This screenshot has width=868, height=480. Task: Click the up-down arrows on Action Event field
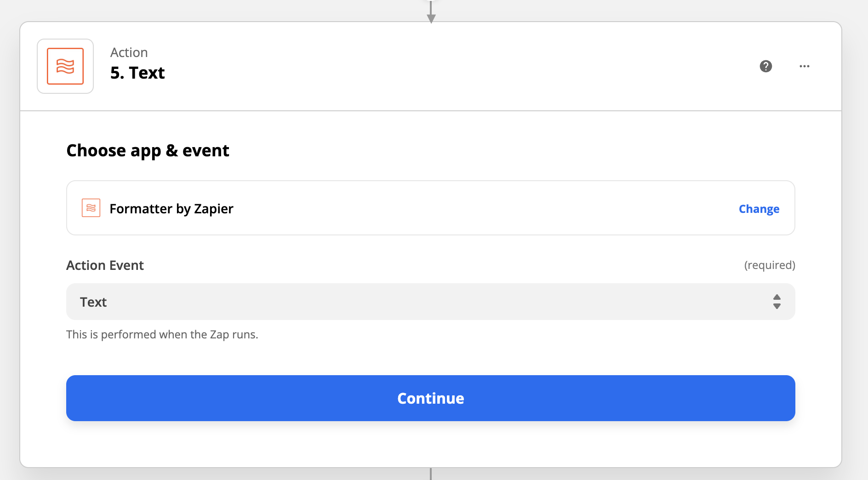pyautogui.click(x=777, y=302)
